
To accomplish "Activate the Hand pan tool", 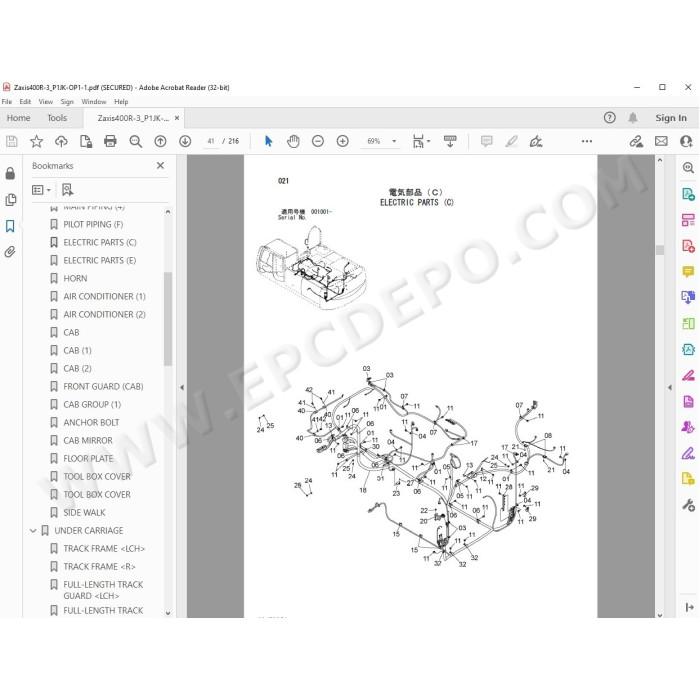I will 293,142.
